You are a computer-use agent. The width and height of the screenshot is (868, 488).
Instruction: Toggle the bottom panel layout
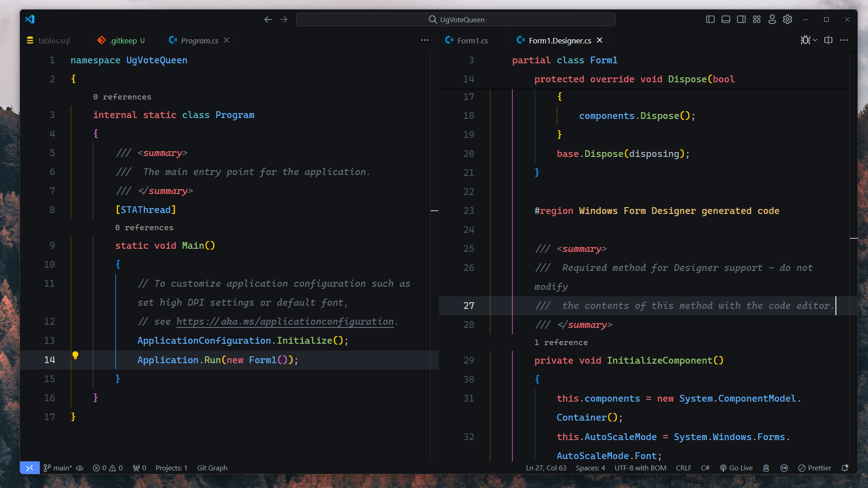click(726, 19)
